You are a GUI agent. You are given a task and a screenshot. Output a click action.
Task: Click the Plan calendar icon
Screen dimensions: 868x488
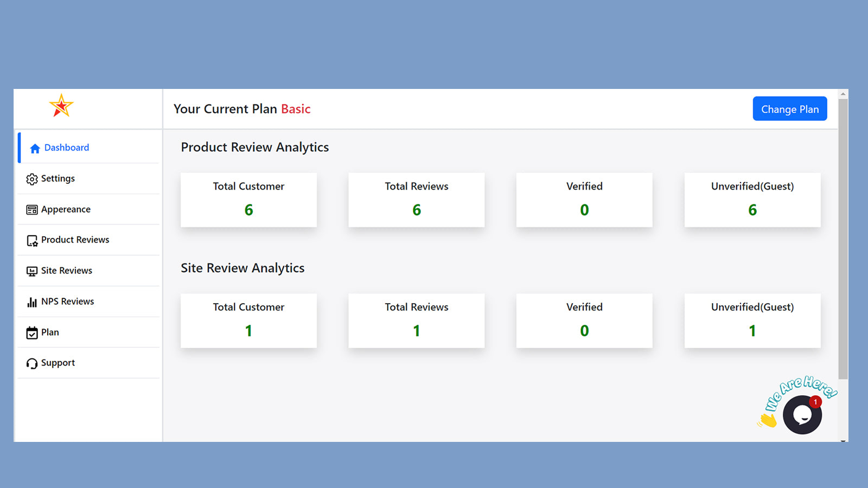pos(32,333)
